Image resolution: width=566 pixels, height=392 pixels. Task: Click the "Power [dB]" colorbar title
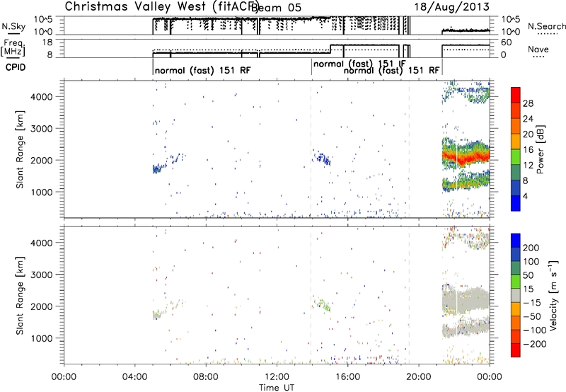[541, 149]
